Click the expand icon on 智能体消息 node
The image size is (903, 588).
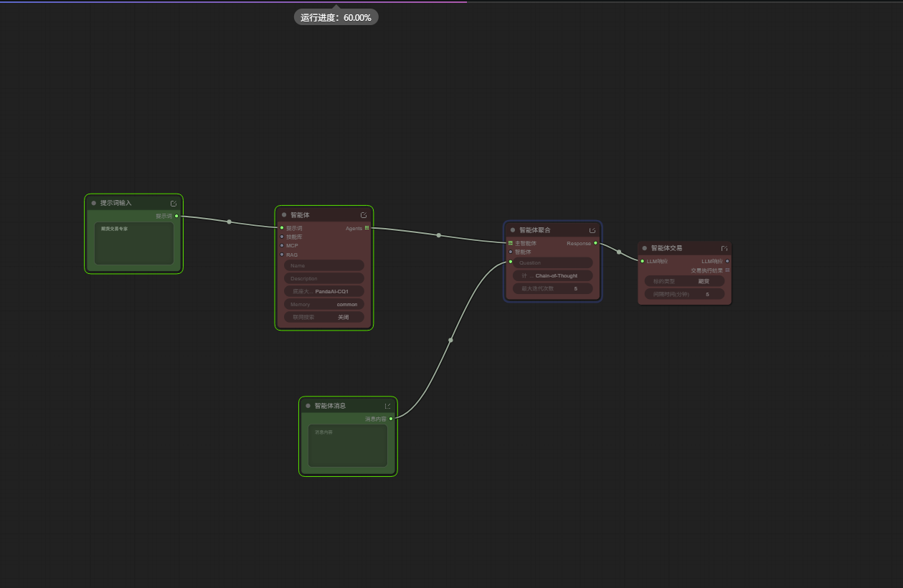tap(388, 406)
